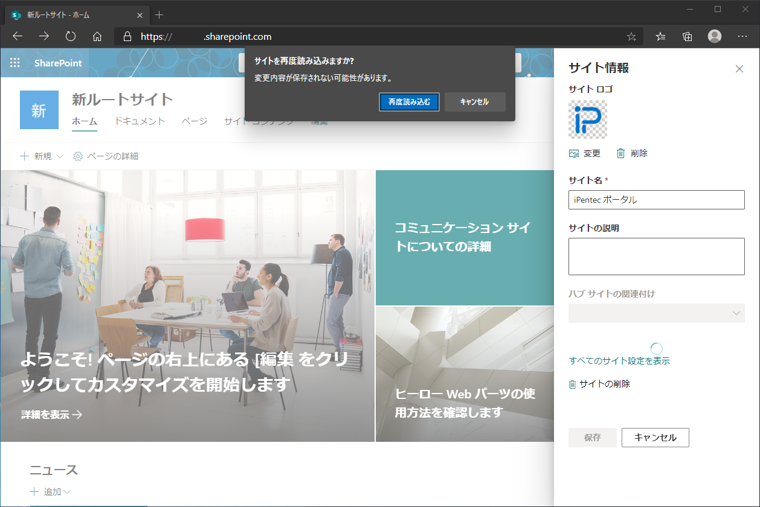Screen dimensions: 760x507
Task: Click キャンセル in the reload dialog
Action: [475, 102]
